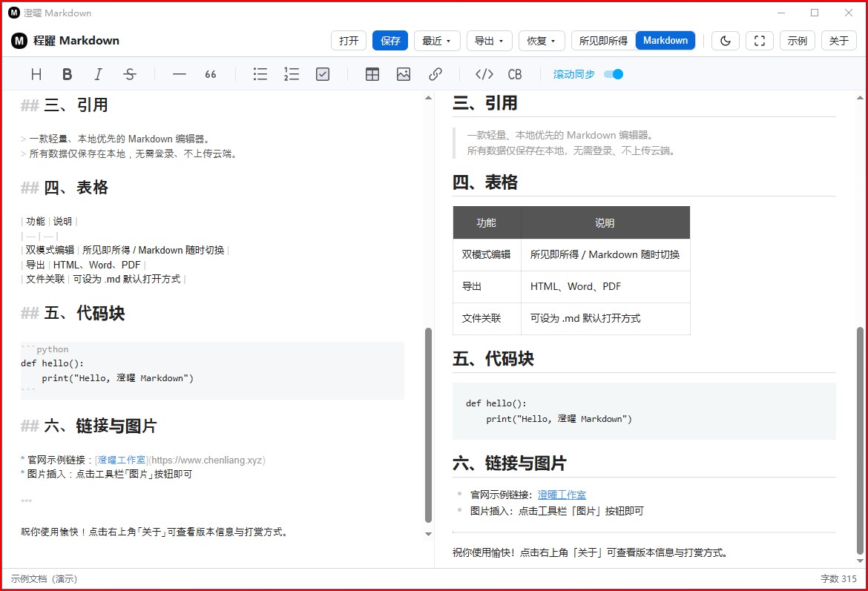Toggle bold formatting
The width and height of the screenshot is (868, 591).
pyautogui.click(x=67, y=74)
